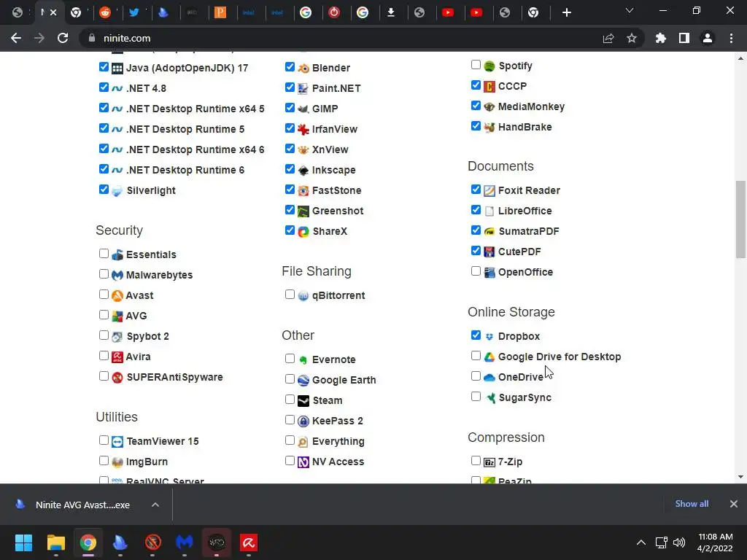This screenshot has width=747, height=560.
Task: Switch to the Twitter tab
Action: click(134, 12)
